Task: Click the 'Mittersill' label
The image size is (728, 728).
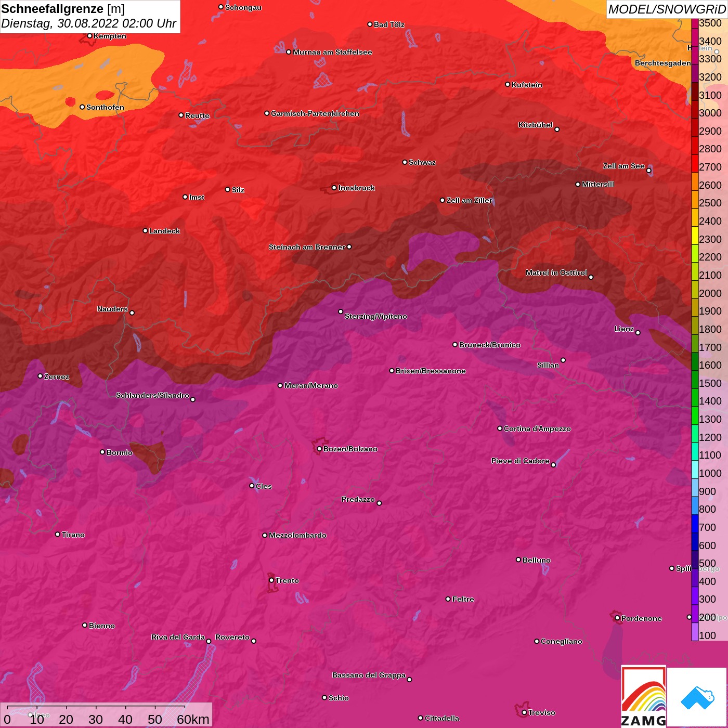Action: (x=598, y=184)
